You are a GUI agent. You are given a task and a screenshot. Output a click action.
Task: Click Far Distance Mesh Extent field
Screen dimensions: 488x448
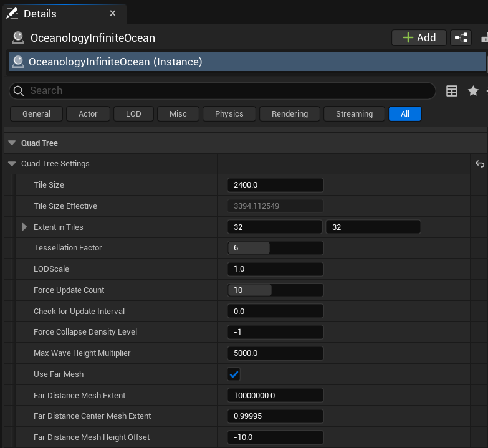coord(275,396)
